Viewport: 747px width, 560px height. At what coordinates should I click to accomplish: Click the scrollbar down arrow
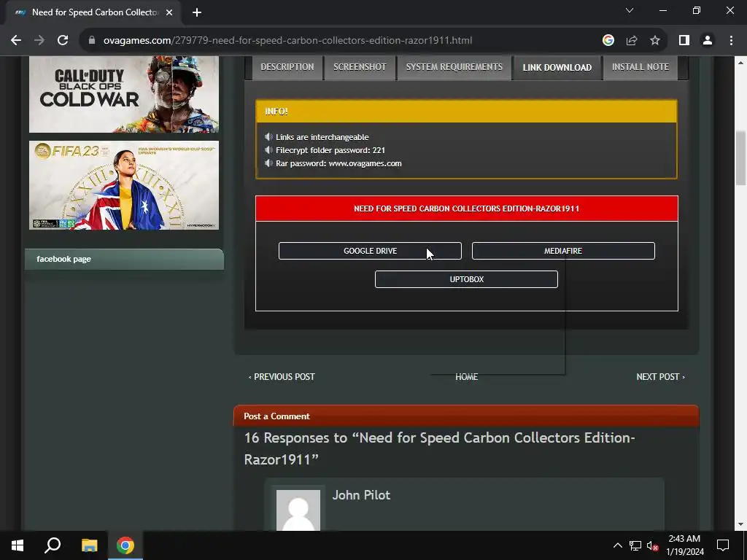[x=741, y=525]
